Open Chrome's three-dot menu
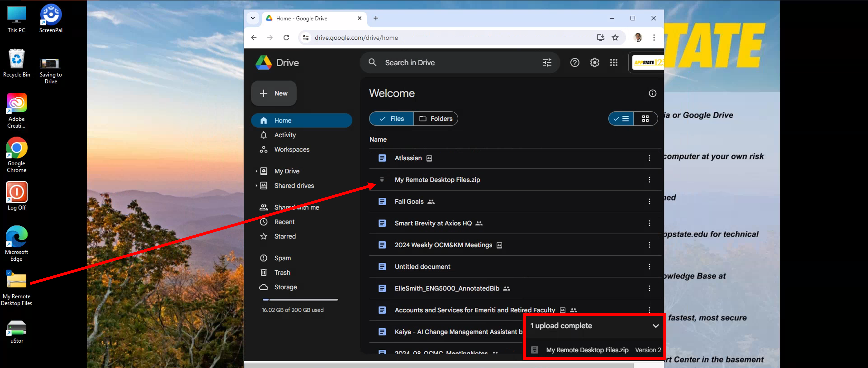868x368 pixels. (654, 37)
